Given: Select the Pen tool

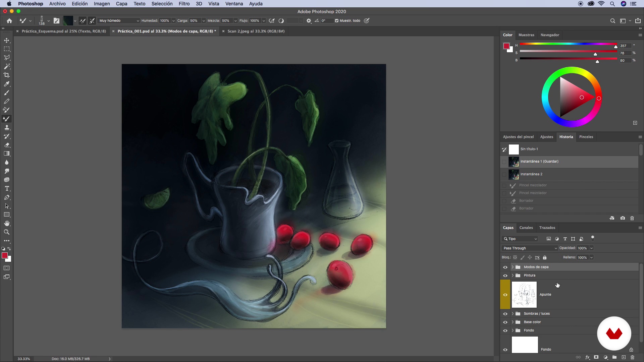Looking at the screenshot, I should coord(7,197).
